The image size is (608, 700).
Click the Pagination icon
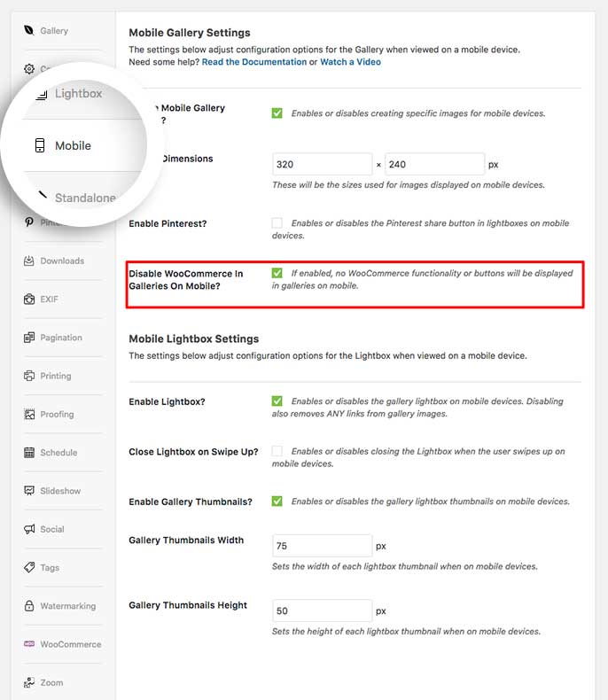[29, 338]
